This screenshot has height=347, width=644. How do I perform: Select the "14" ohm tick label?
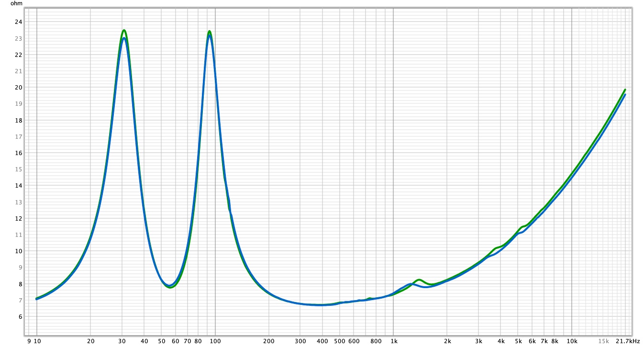18,185
